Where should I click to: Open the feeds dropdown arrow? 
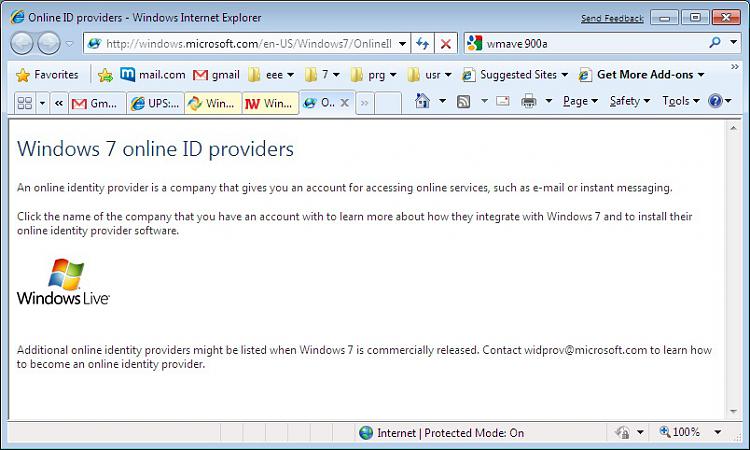coord(484,101)
